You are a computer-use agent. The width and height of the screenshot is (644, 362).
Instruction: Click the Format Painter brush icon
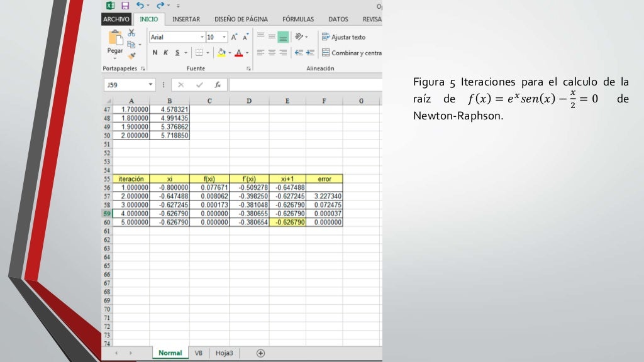click(x=131, y=56)
